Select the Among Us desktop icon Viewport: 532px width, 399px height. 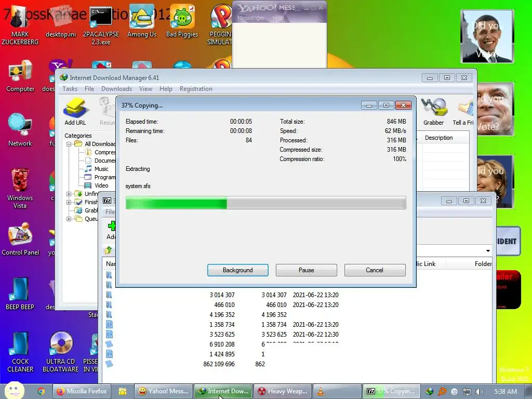(x=142, y=21)
